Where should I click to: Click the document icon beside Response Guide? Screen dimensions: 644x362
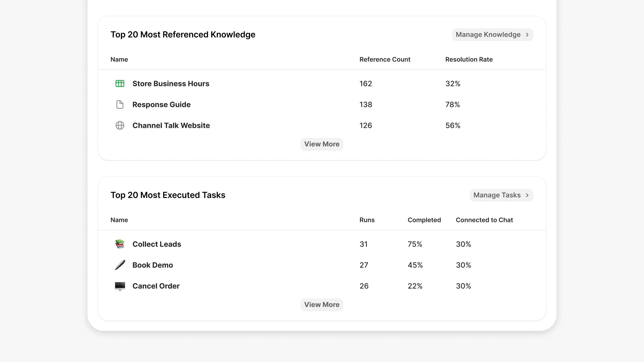[x=120, y=105]
